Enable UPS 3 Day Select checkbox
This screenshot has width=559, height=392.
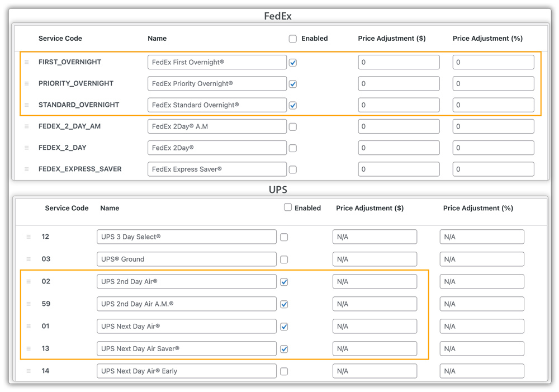pos(284,237)
